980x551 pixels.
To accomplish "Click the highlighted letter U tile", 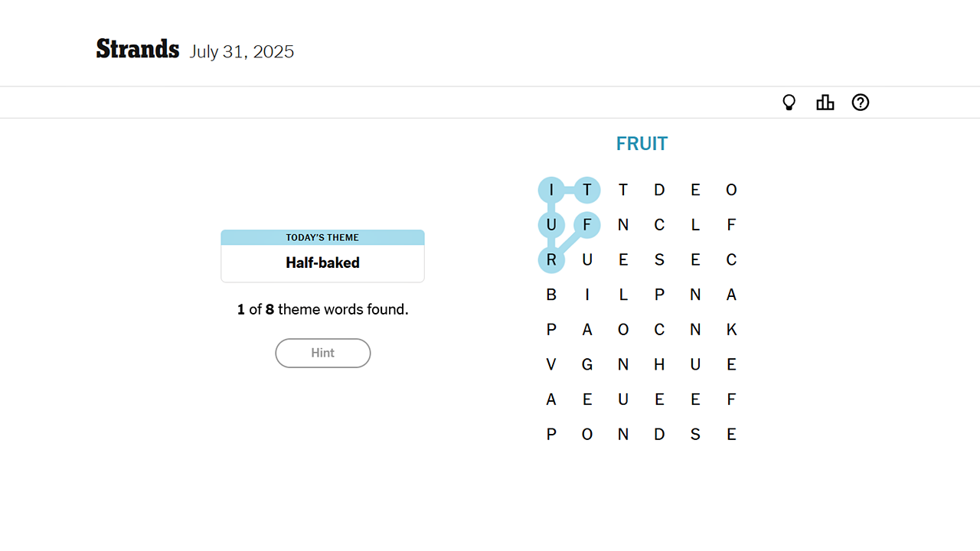I will [551, 225].
